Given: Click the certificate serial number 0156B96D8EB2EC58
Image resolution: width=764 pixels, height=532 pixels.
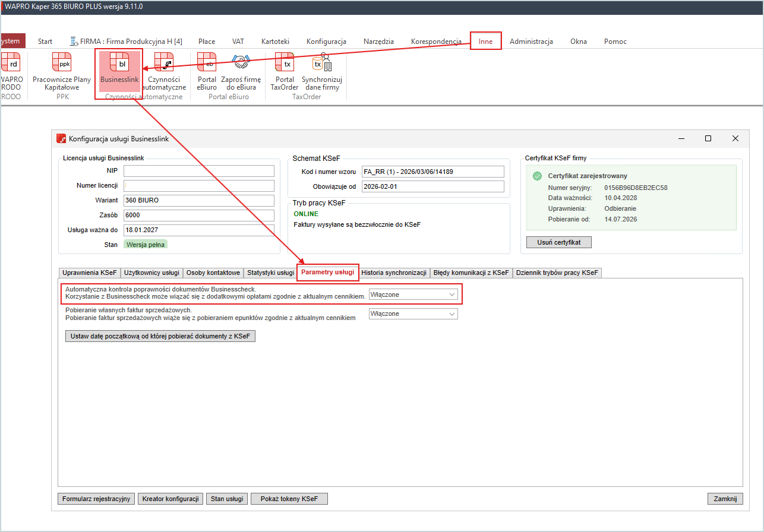Looking at the screenshot, I should 636,188.
